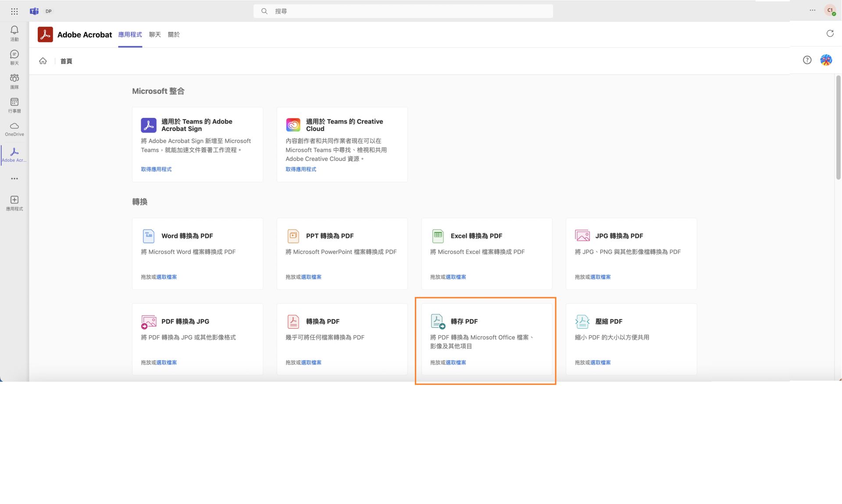Click the DP organization badge
This screenshot has height=504, width=842.
(49, 11)
